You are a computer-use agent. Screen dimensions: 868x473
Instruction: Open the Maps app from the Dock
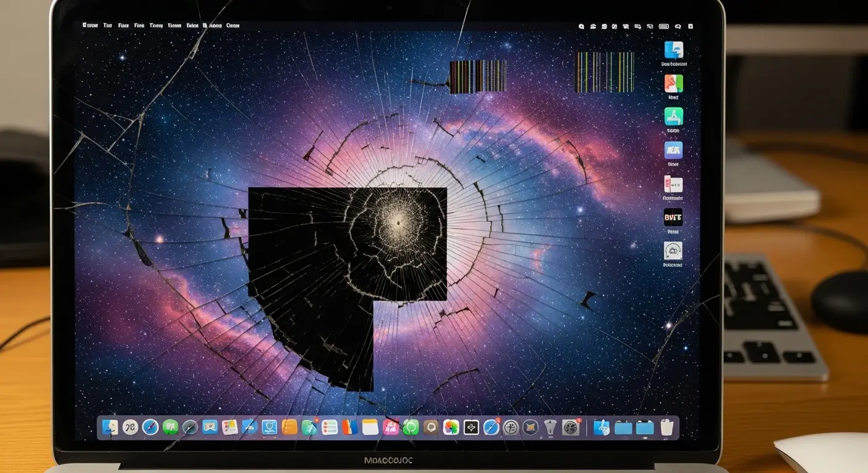click(x=269, y=426)
